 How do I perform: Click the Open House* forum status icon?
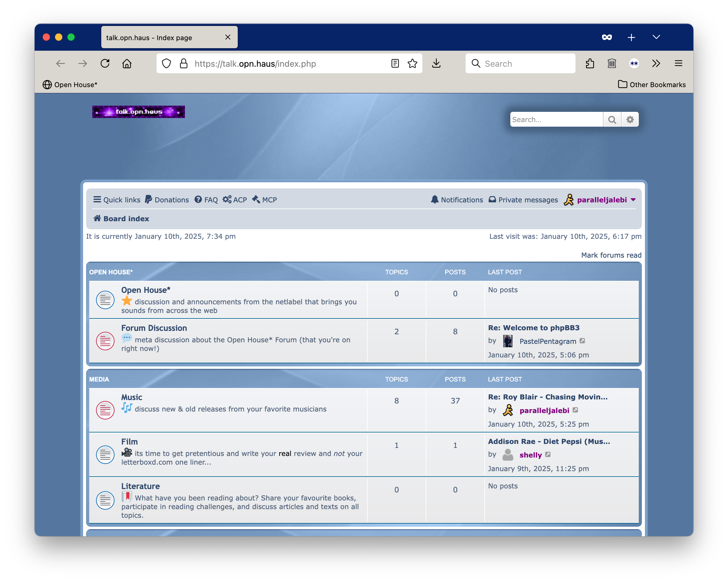[105, 300]
